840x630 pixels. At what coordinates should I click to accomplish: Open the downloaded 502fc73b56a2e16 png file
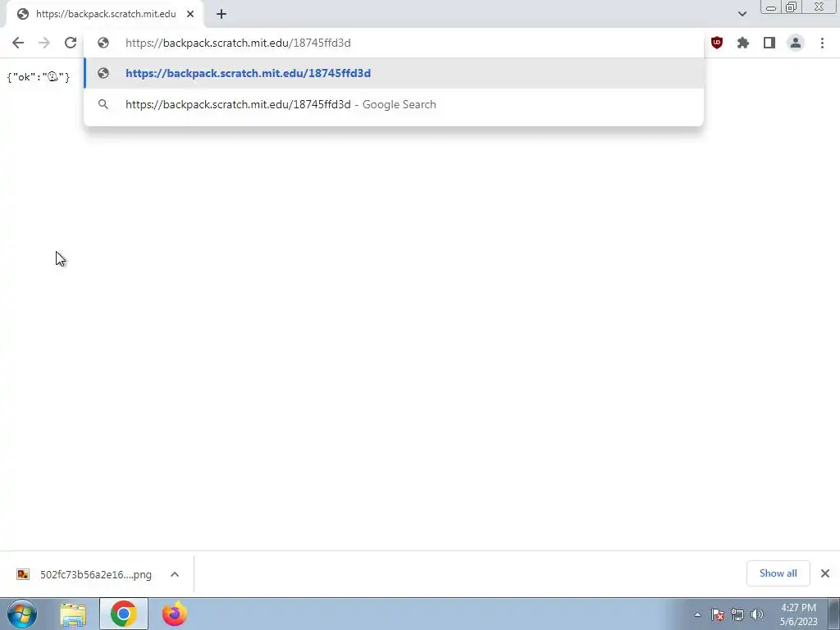(x=96, y=575)
